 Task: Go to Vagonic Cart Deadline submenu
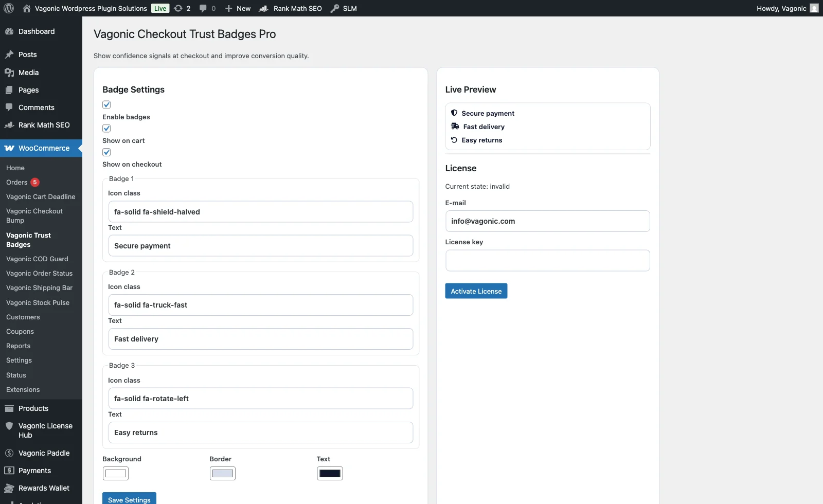[x=41, y=197]
